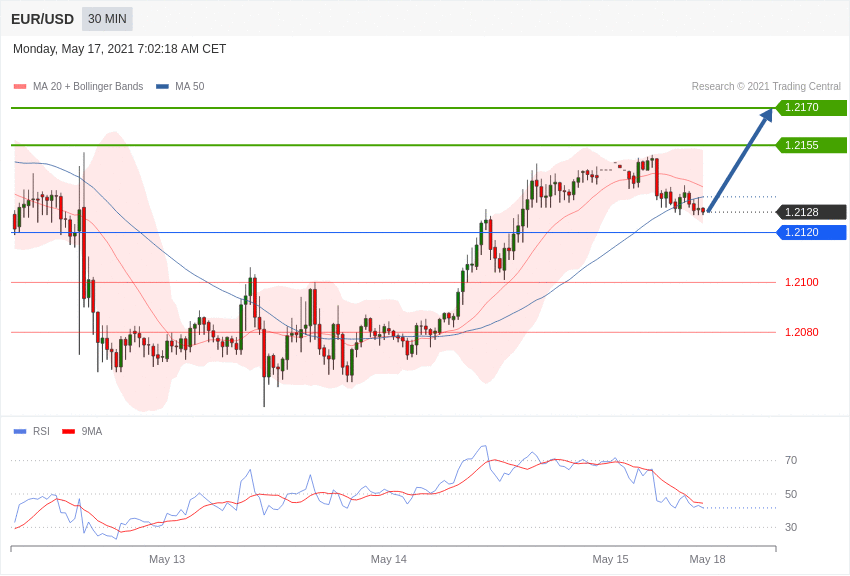Click the MA 20 + Bollinger Bands legend swatch
The height and width of the screenshot is (576, 850).
tap(20, 87)
